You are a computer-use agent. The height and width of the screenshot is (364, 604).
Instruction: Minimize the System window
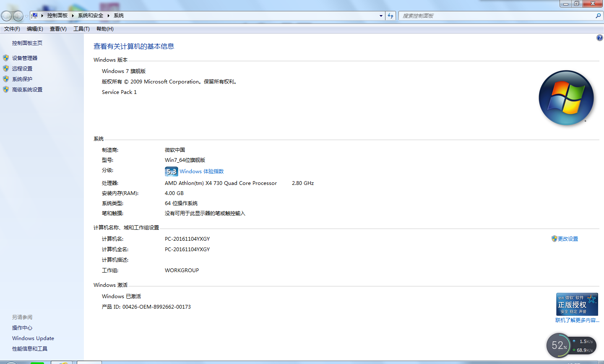pos(566,4)
